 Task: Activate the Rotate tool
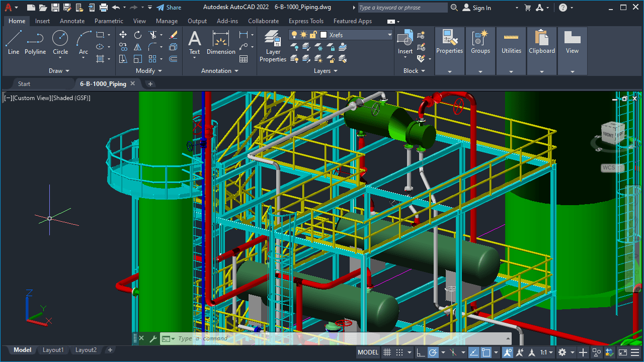point(137,35)
